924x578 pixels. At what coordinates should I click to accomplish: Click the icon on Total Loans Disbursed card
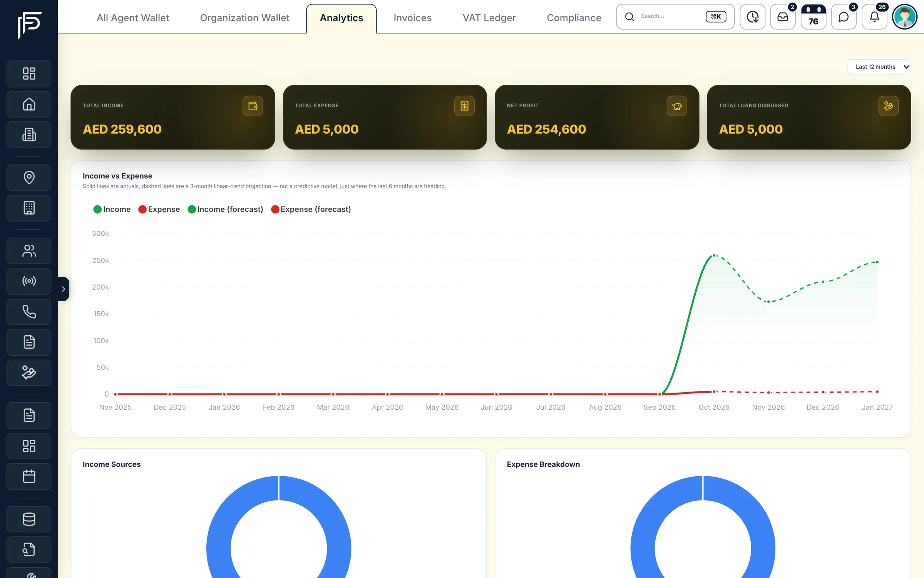pos(889,106)
